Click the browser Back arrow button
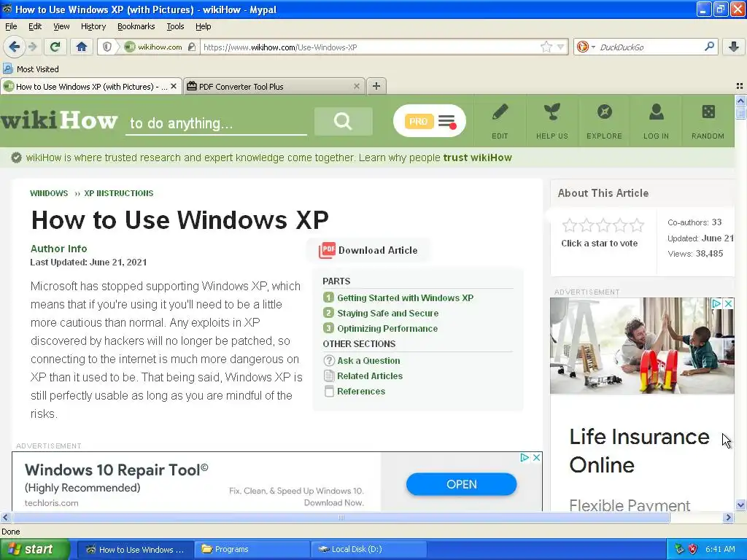Image resolution: width=747 pixels, height=560 pixels. [15, 47]
